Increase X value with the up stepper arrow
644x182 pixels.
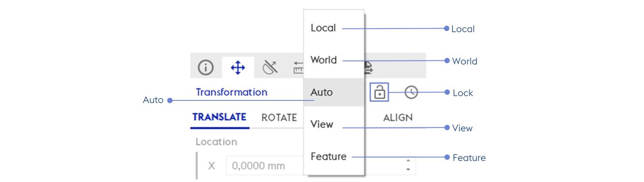click(408, 161)
